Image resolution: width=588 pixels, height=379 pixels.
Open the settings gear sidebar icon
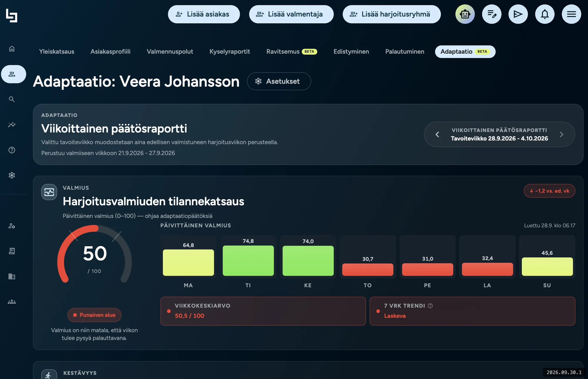click(12, 175)
